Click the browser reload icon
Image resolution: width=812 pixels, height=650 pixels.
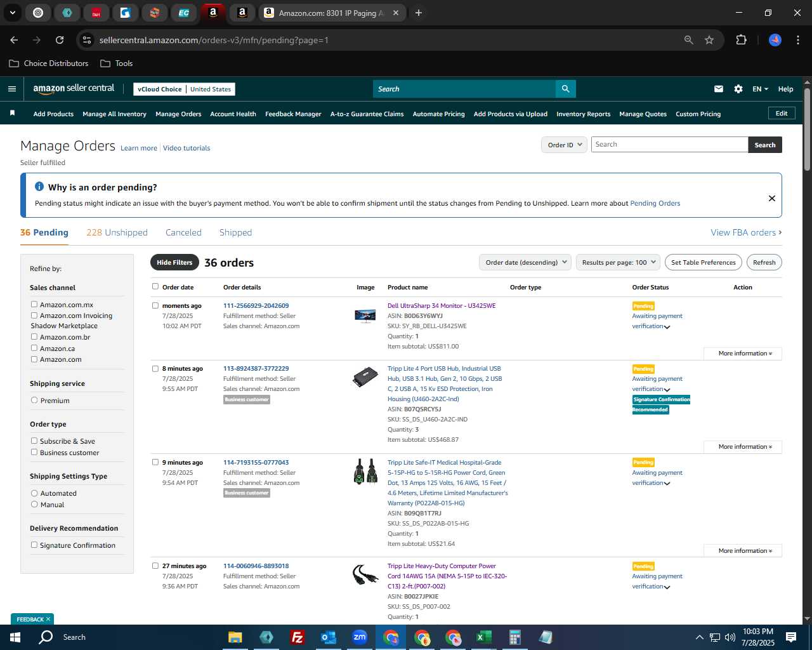tap(60, 40)
